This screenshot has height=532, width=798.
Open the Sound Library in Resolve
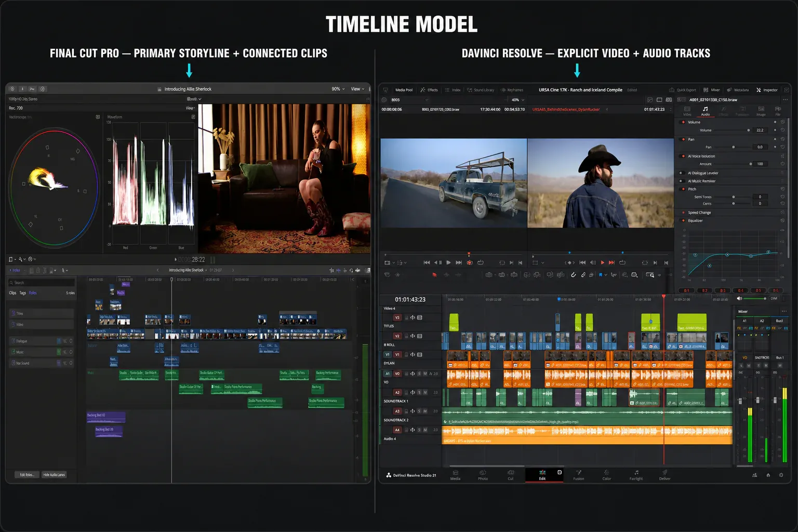coord(481,90)
